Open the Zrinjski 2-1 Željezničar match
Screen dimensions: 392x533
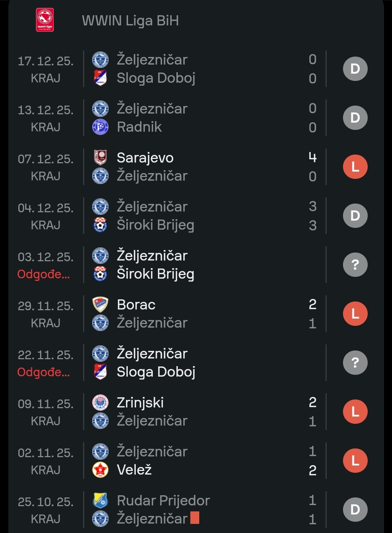pyautogui.click(x=203, y=412)
